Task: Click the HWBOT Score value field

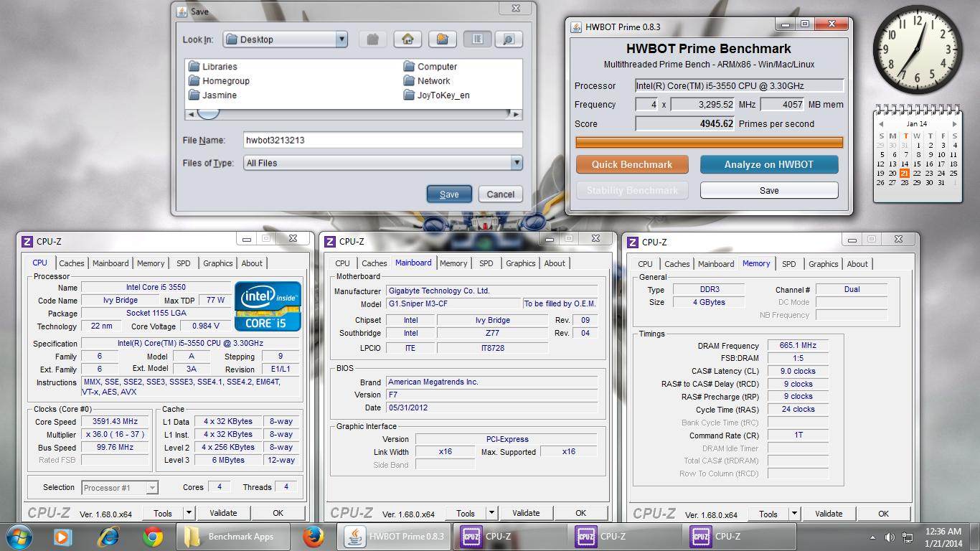Action: [x=686, y=123]
